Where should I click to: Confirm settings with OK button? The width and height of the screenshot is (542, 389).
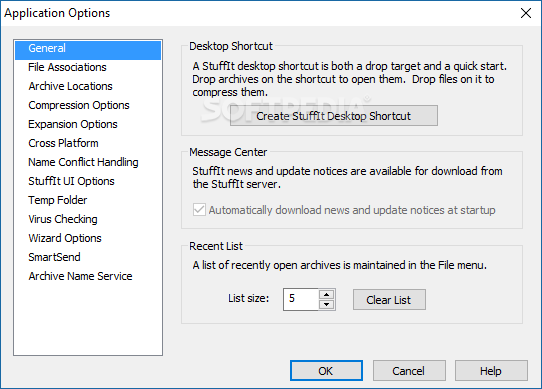(326, 371)
